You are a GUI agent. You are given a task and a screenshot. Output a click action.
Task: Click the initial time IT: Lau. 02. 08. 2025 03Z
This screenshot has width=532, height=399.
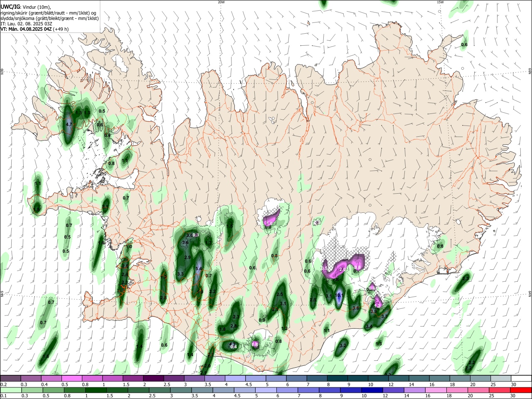click(x=26, y=24)
